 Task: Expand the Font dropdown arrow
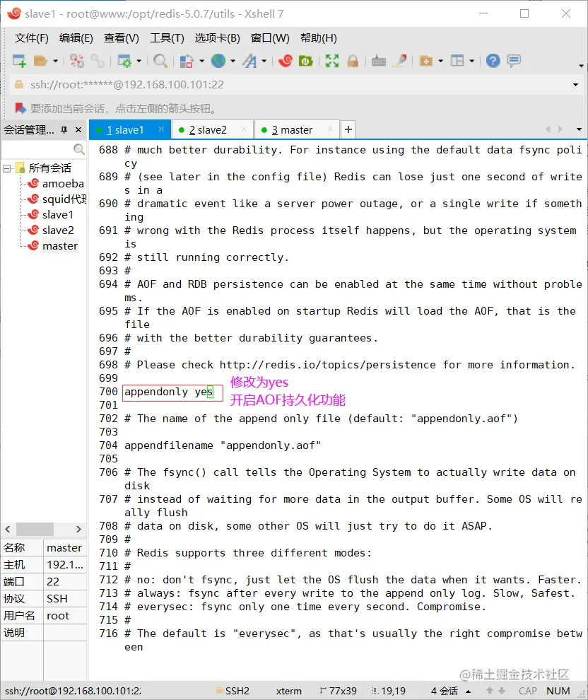click(x=264, y=61)
